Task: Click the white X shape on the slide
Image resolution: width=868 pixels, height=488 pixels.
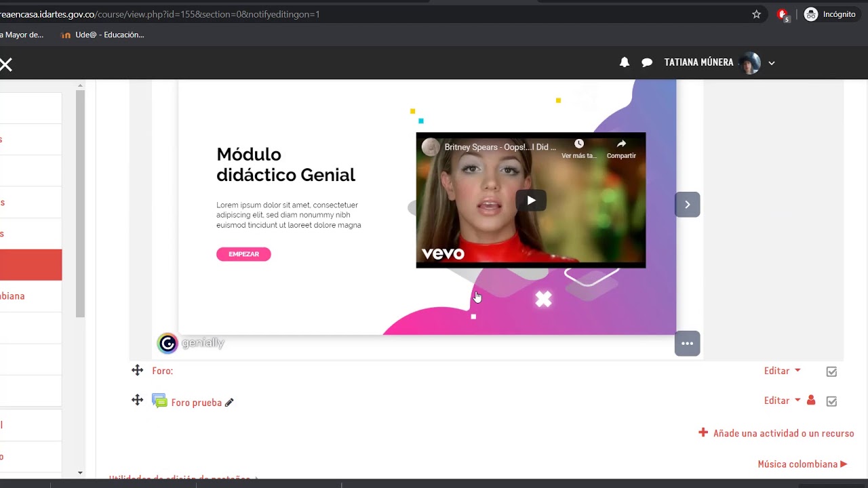Action: (x=543, y=299)
